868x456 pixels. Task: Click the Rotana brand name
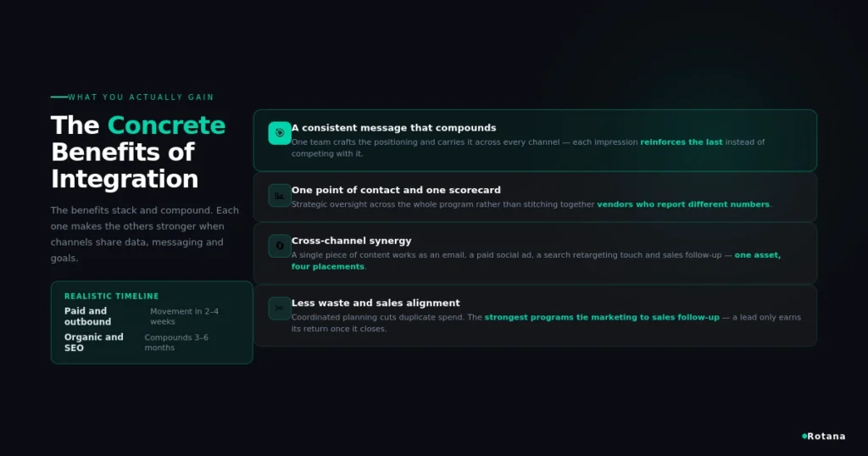pyautogui.click(x=826, y=436)
